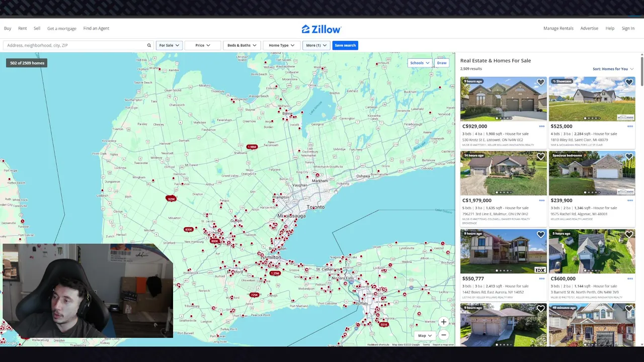Click the 929K price marker on map
This screenshot has width=644, height=362.
(171, 199)
